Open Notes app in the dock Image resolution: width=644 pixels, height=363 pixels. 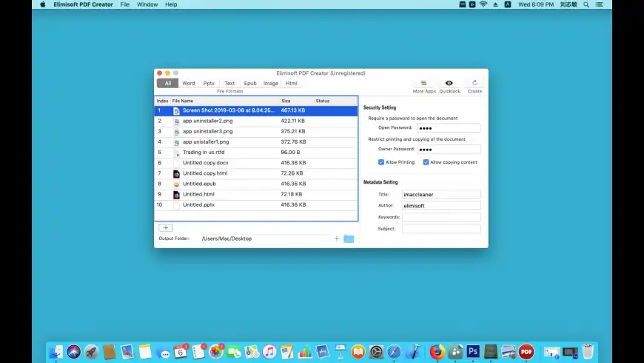(x=145, y=352)
